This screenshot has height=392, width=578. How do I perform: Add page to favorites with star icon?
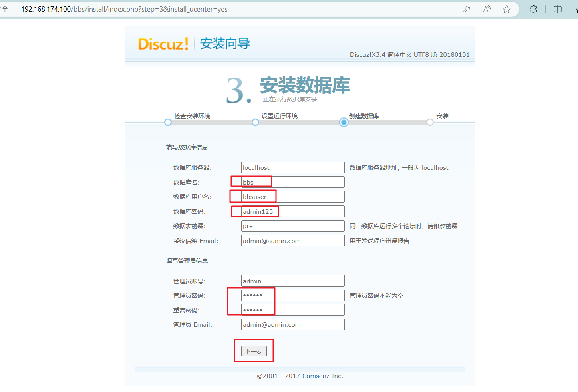(506, 9)
